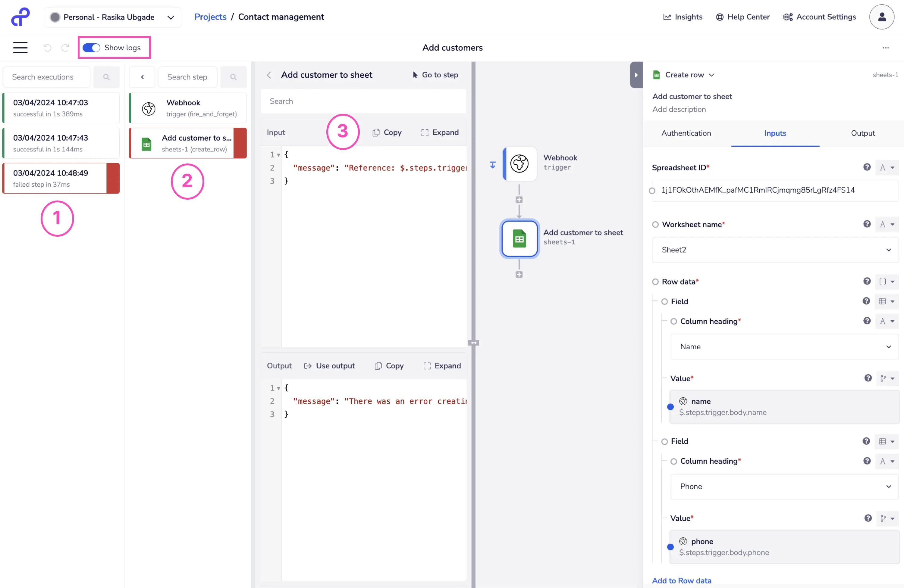Viewport: 904px width, 588px height.
Task: Click the Add to Row data link
Action: coord(681,580)
